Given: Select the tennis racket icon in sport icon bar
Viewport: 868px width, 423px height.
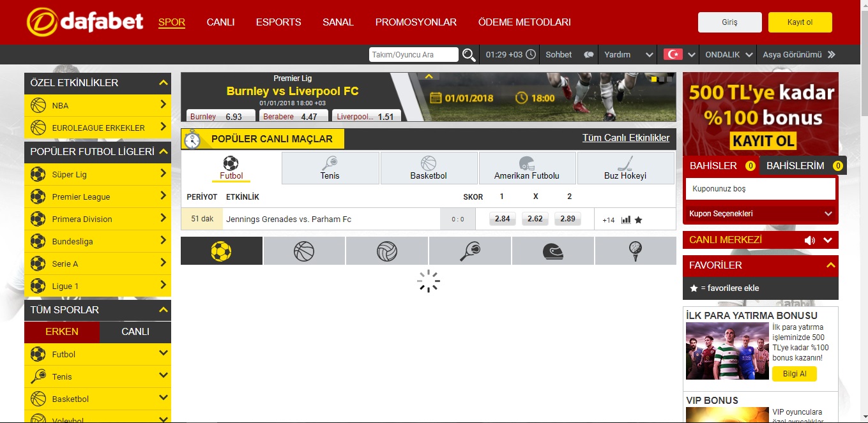Looking at the screenshot, I should pyautogui.click(x=470, y=251).
